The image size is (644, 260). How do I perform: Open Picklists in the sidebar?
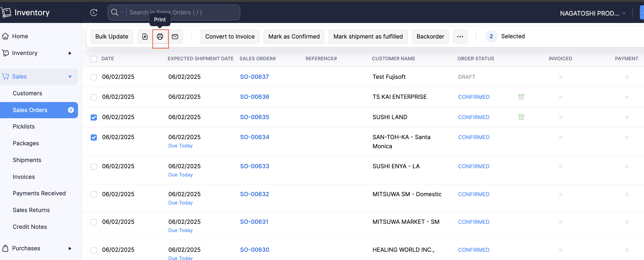(x=24, y=126)
